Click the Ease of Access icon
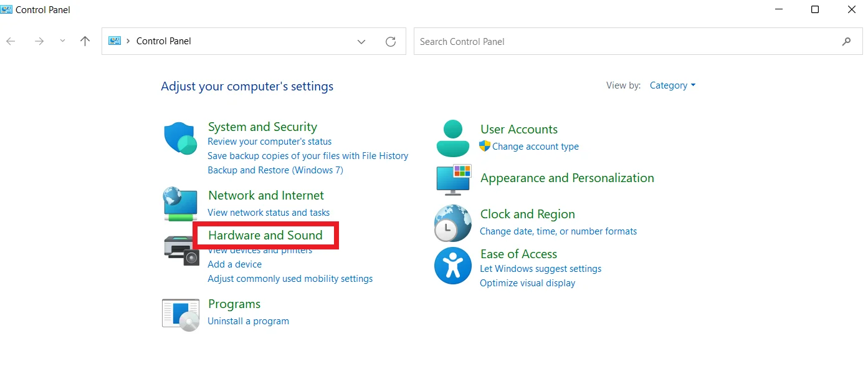This screenshot has height=391, width=868. pyautogui.click(x=452, y=266)
